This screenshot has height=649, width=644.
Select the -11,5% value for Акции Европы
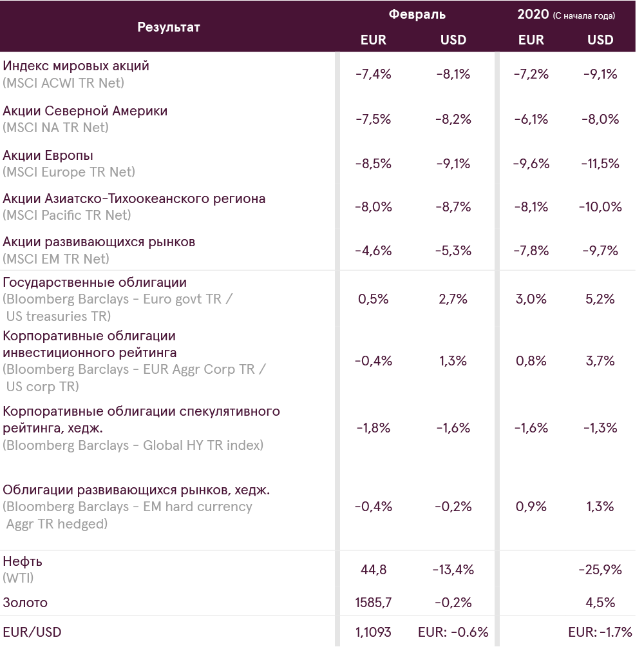coord(601,164)
